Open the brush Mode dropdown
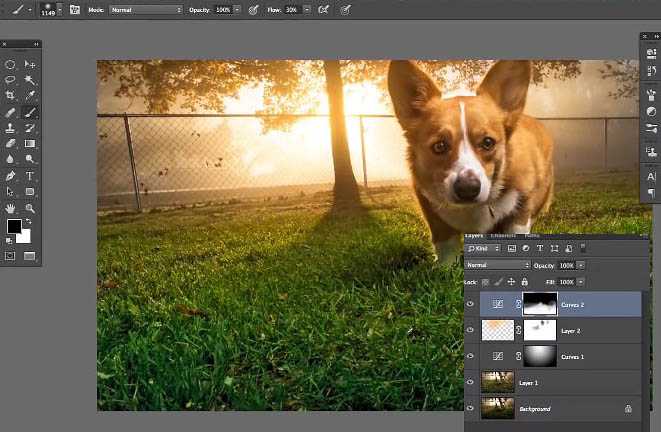 [x=146, y=9]
